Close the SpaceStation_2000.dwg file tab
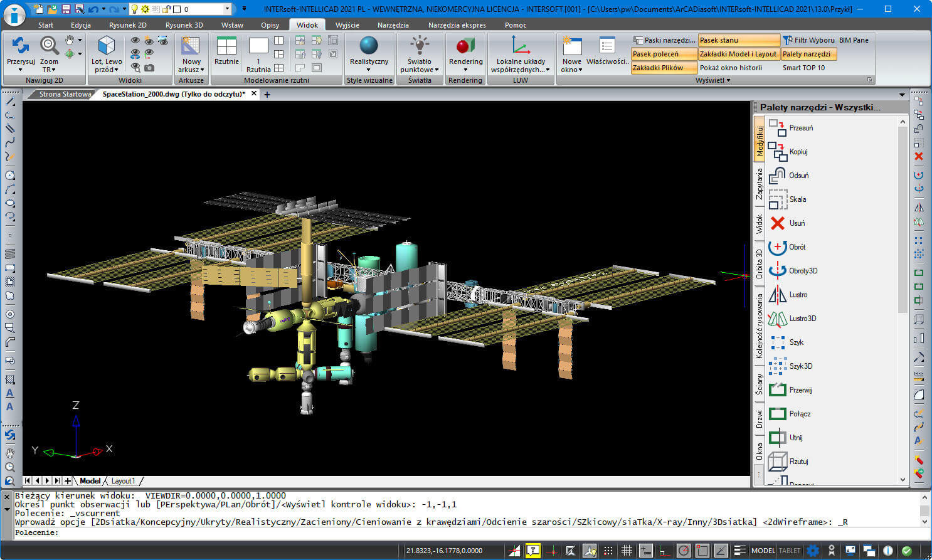The width and height of the screenshot is (932, 560). tap(254, 93)
